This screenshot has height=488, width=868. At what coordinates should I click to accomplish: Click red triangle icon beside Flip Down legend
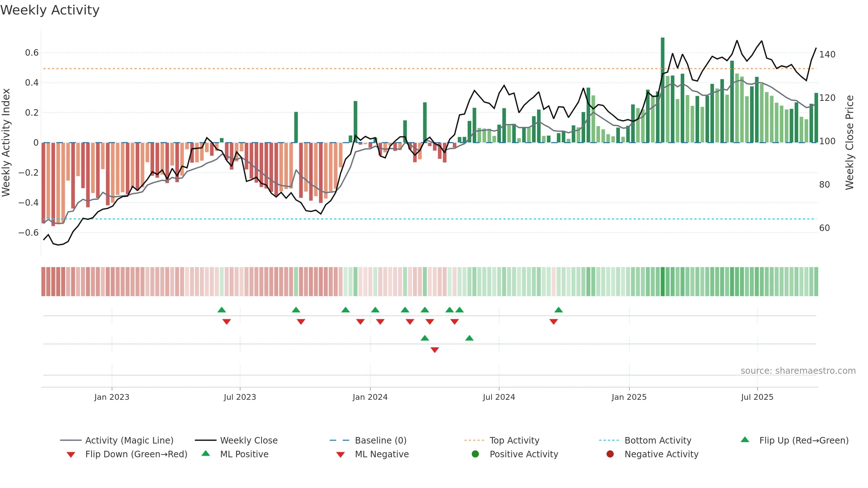click(x=71, y=455)
